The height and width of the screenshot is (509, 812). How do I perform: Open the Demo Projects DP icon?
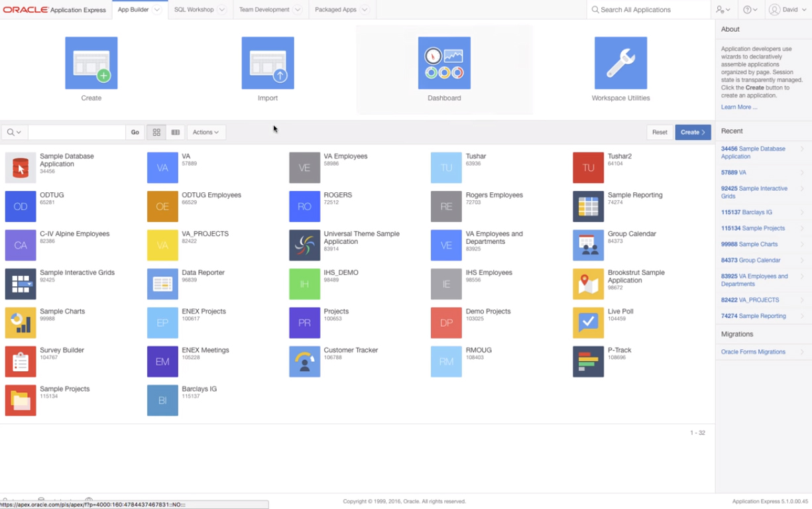[446, 323]
